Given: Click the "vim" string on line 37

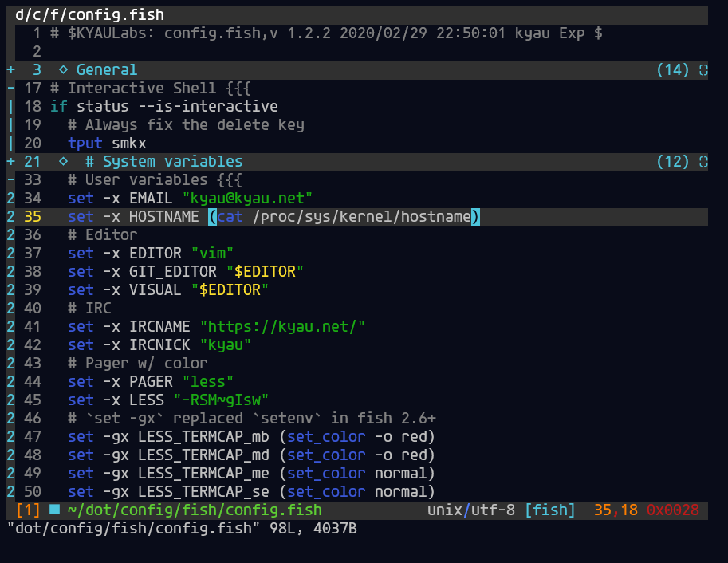Looking at the screenshot, I should coord(212,253).
